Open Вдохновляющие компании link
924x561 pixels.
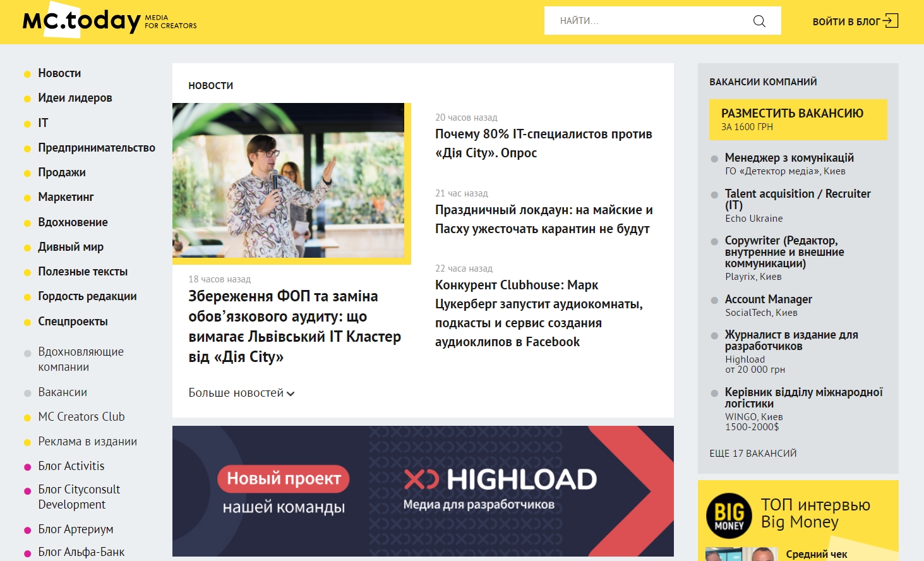click(81, 359)
